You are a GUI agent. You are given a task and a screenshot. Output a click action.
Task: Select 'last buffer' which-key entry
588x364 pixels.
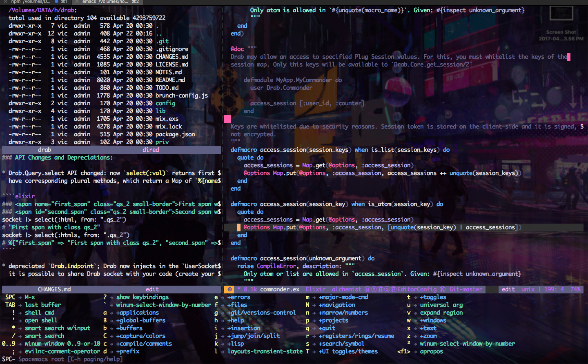(43, 305)
